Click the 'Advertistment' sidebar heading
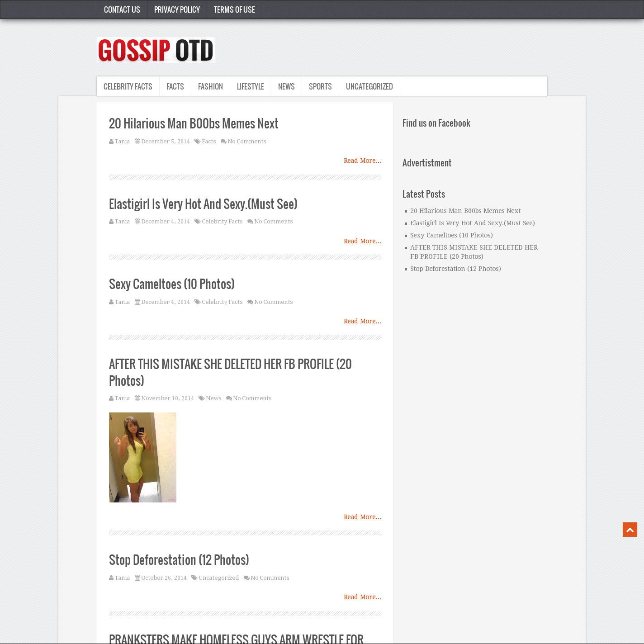The width and height of the screenshot is (644, 644). tap(427, 163)
